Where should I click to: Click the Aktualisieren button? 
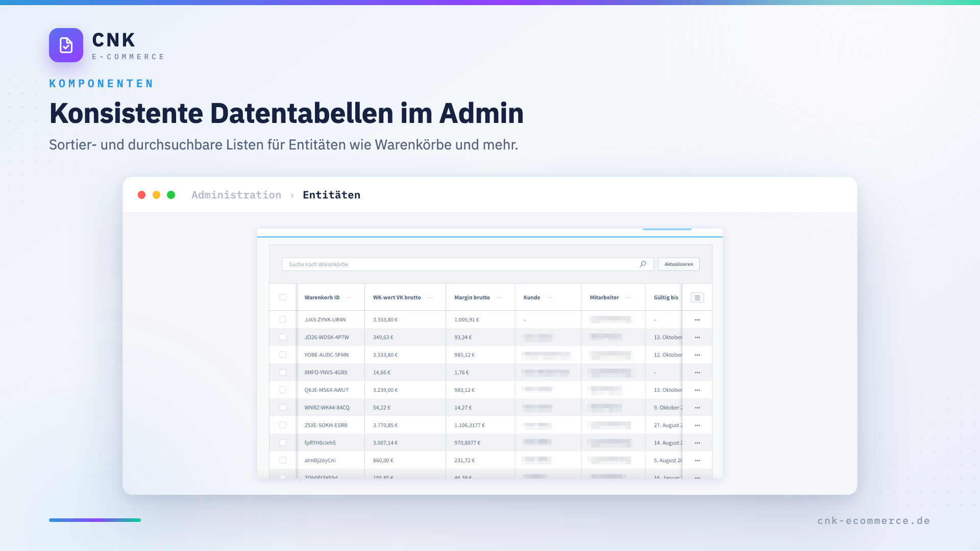click(x=679, y=264)
